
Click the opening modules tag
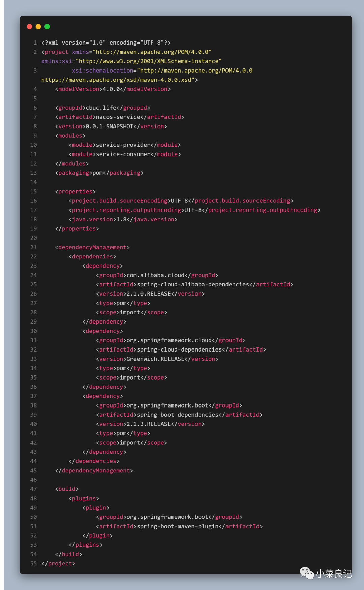tap(70, 136)
